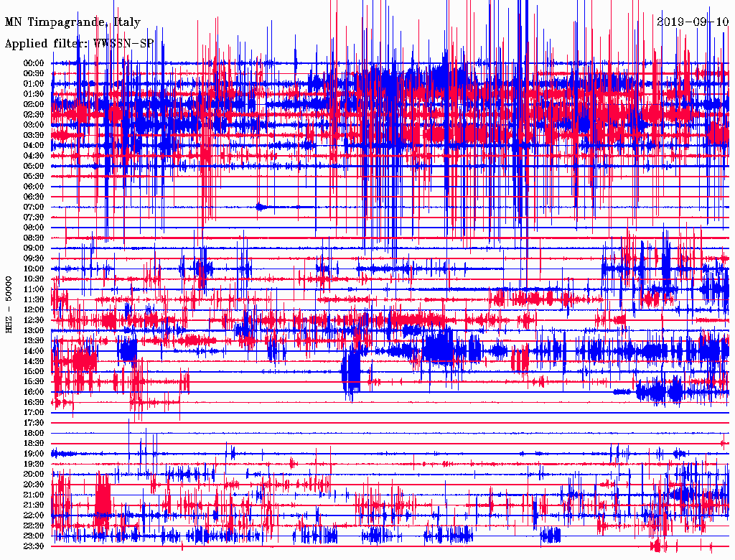Select the 09:00 time label

pos(34,248)
